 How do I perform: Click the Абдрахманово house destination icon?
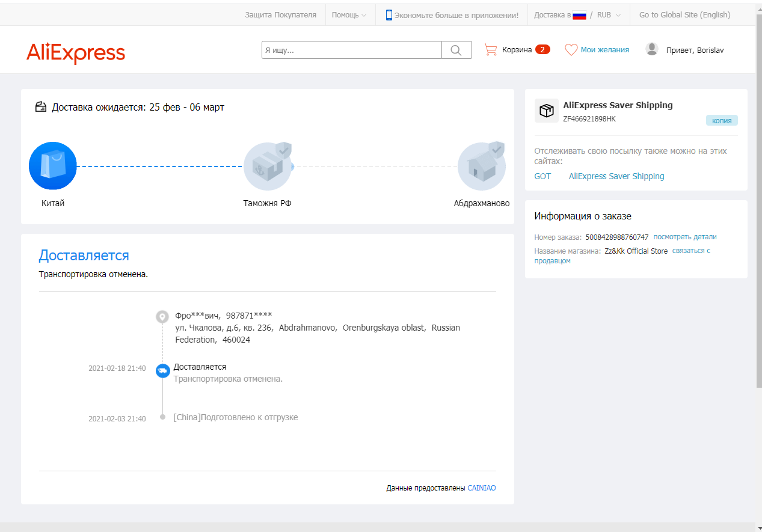tap(481, 166)
